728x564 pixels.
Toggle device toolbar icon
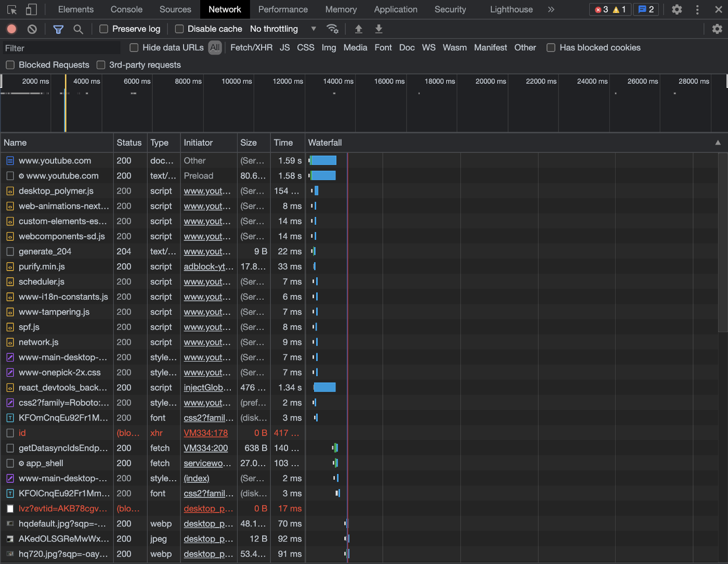coord(31,9)
